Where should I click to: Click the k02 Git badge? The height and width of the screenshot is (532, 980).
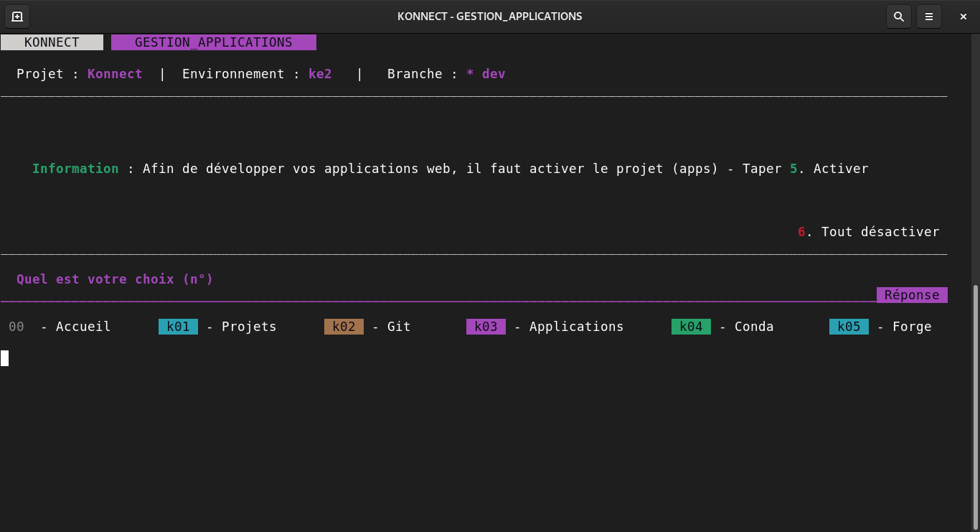[x=344, y=327]
